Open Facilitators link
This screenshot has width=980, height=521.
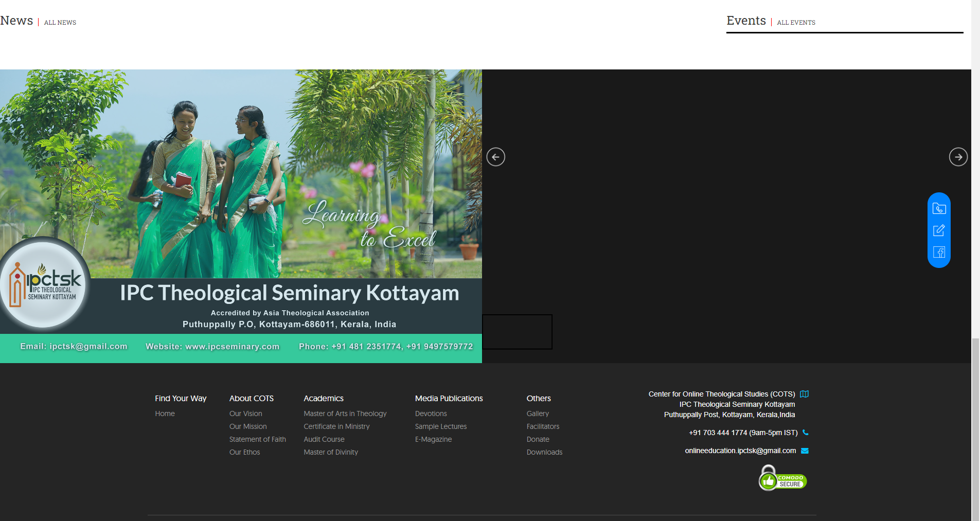coord(543,426)
